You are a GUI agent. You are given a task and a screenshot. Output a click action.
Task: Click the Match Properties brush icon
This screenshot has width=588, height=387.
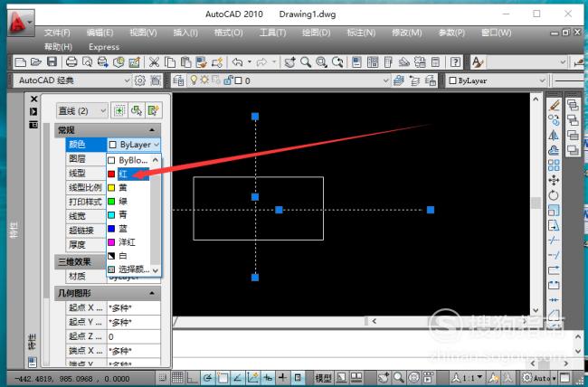click(217, 61)
